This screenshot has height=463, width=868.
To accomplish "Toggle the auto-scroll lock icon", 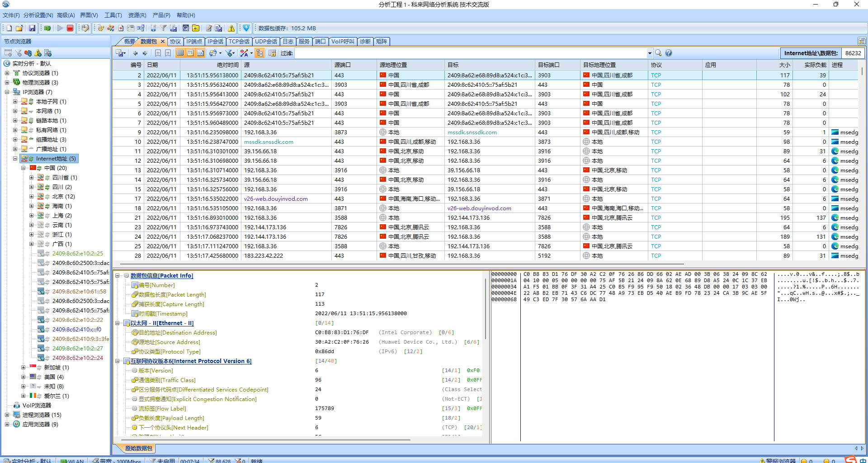I will click(x=272, y=53).
